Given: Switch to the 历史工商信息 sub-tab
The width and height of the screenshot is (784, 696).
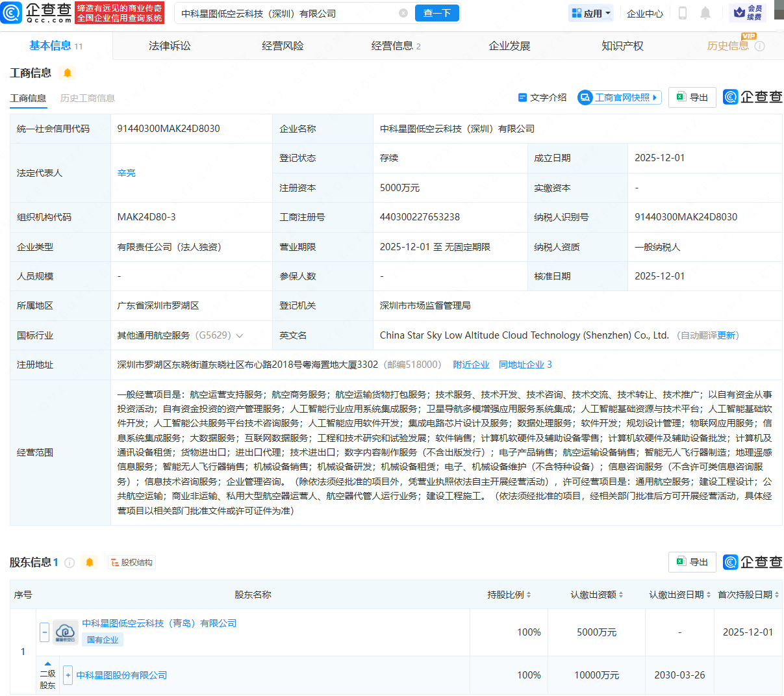Looking at the screenshot, I should pyautogui.click(x=88, y=98).
